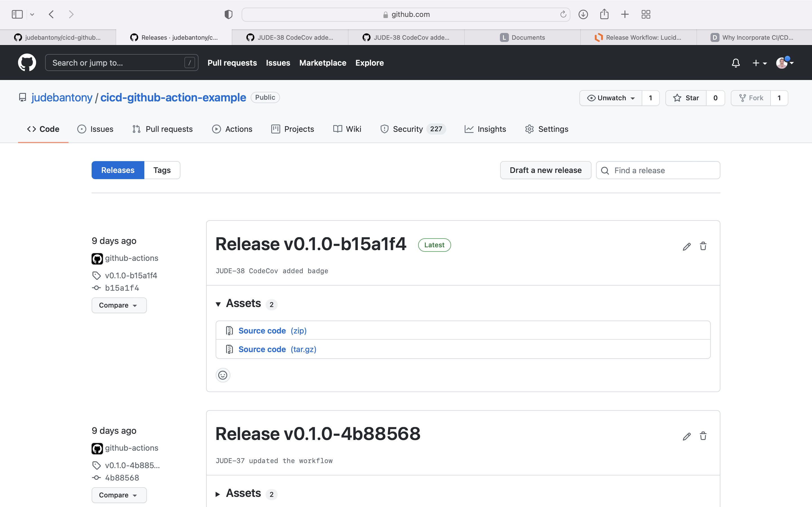Edit the Release v0.1.0-b15a1f4 pencil icon

[687, 246]
